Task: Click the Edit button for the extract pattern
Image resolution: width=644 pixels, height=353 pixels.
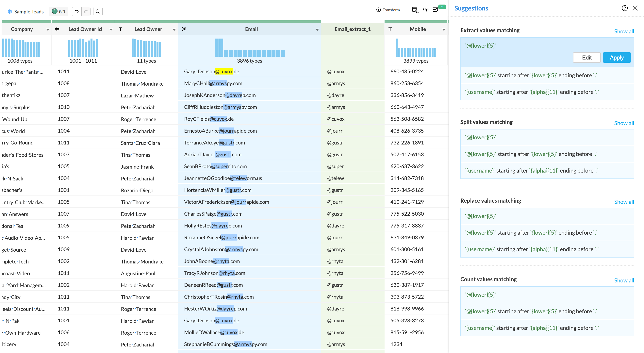Action: (586, 58)
